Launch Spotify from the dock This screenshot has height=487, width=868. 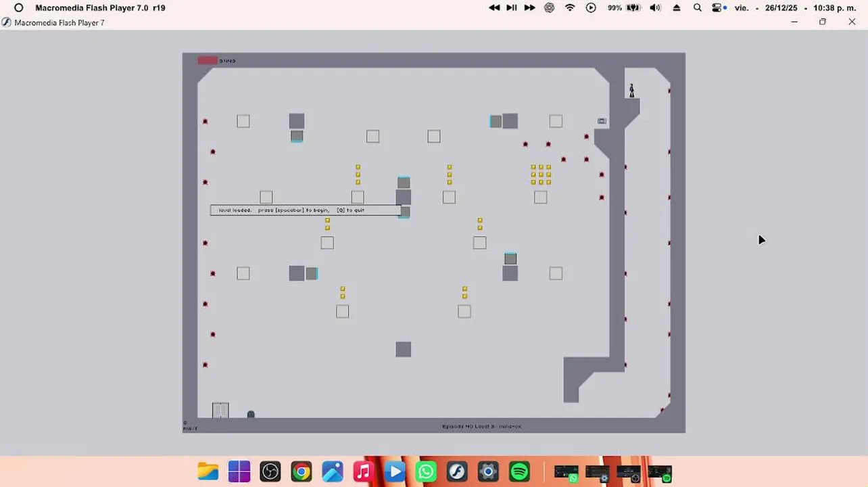pos(519,471)
